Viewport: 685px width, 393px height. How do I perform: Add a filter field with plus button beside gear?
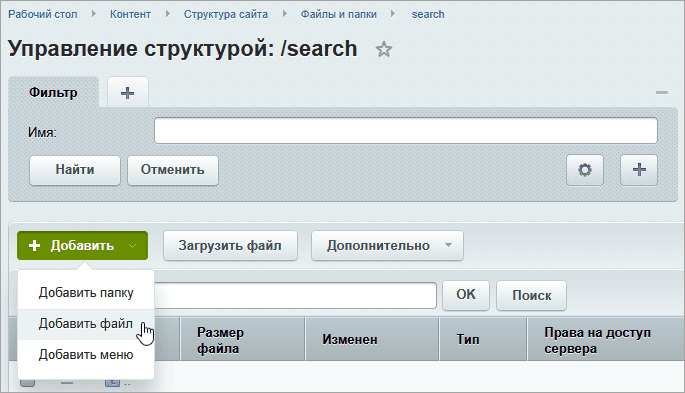tap(639, 170)
